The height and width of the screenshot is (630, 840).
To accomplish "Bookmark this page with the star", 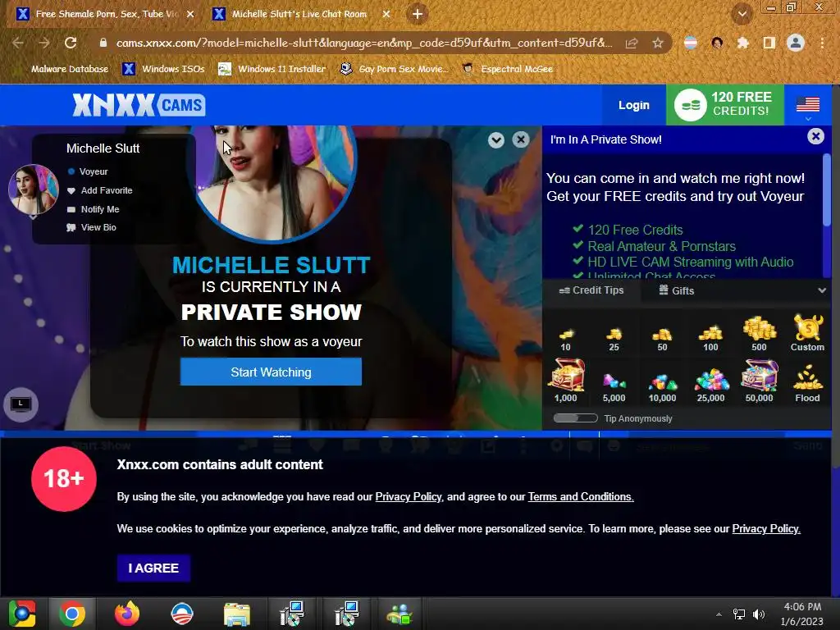I will coord(658,43).
